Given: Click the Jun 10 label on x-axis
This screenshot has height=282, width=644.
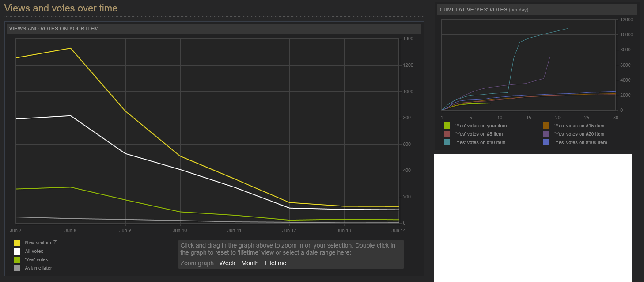Looking at the screenshot, I should tap(180, 230).
